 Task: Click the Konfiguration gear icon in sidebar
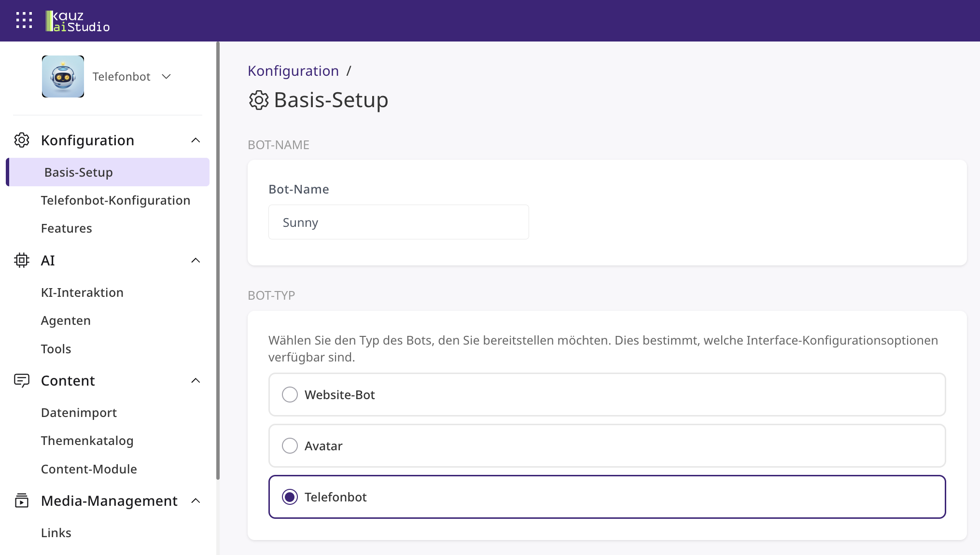tap(22, 140)
